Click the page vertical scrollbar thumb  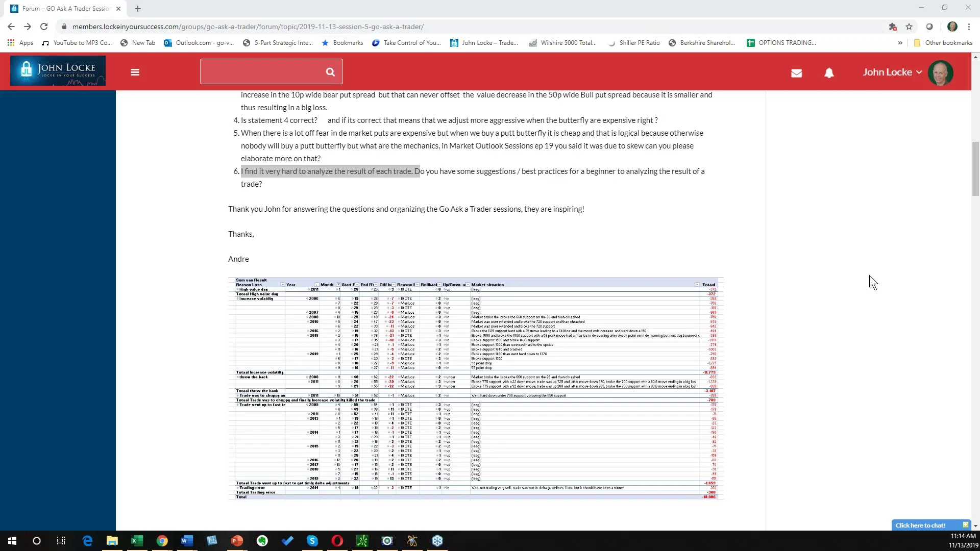click(975, 168)
